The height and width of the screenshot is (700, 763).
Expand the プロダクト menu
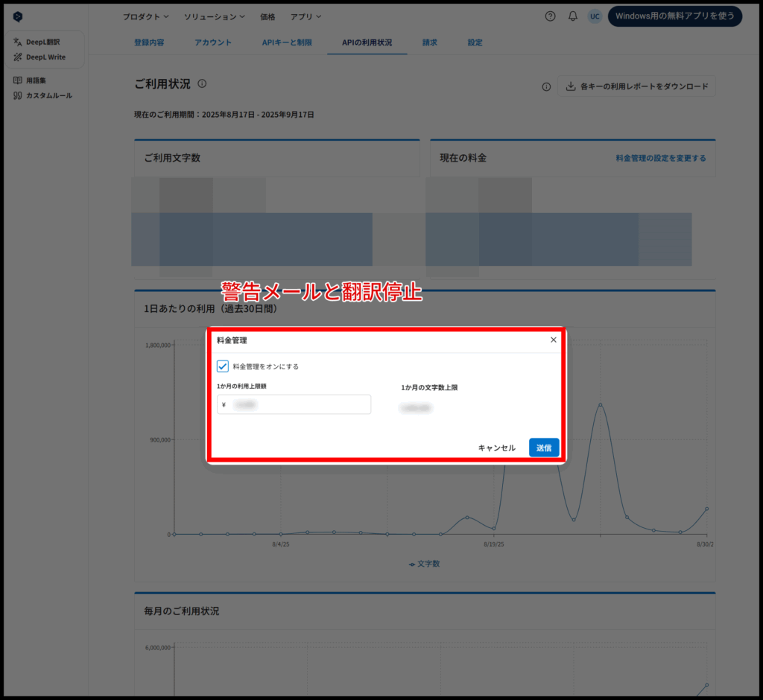click(x=145, y=16)
